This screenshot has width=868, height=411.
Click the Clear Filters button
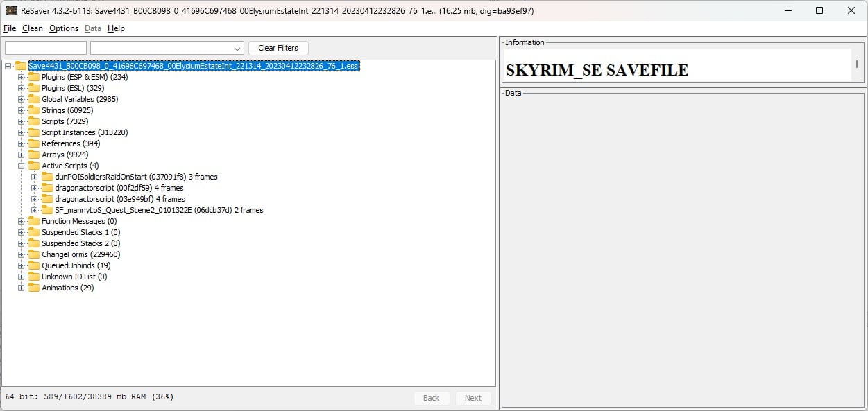(278, 48)
